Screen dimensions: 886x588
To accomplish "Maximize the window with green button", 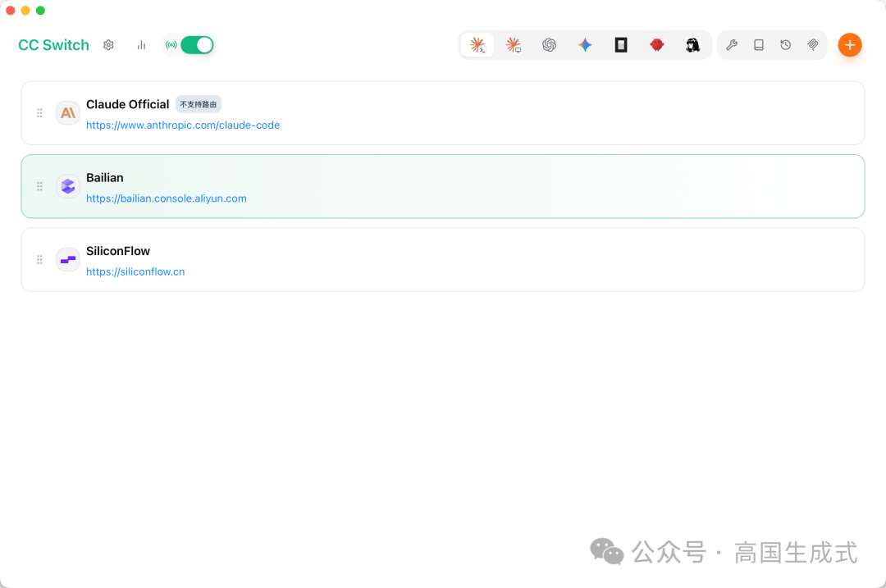I will coord(40,10).
